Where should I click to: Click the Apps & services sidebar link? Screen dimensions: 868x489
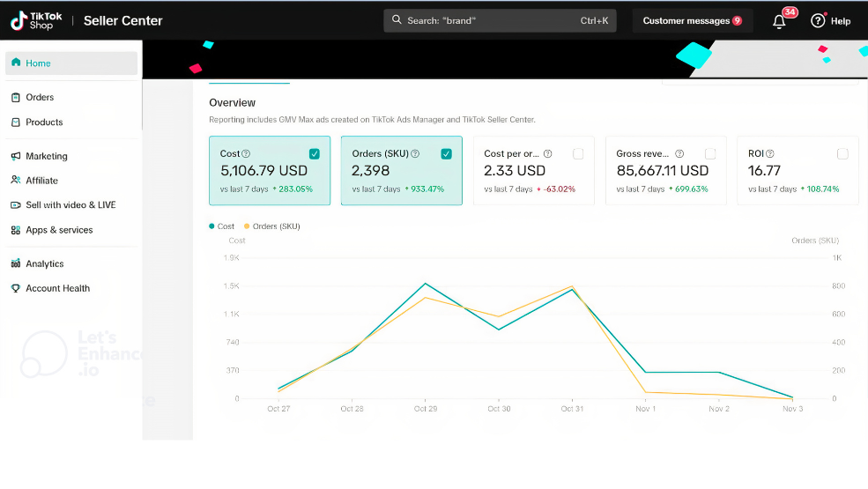(x=59, y=230)
